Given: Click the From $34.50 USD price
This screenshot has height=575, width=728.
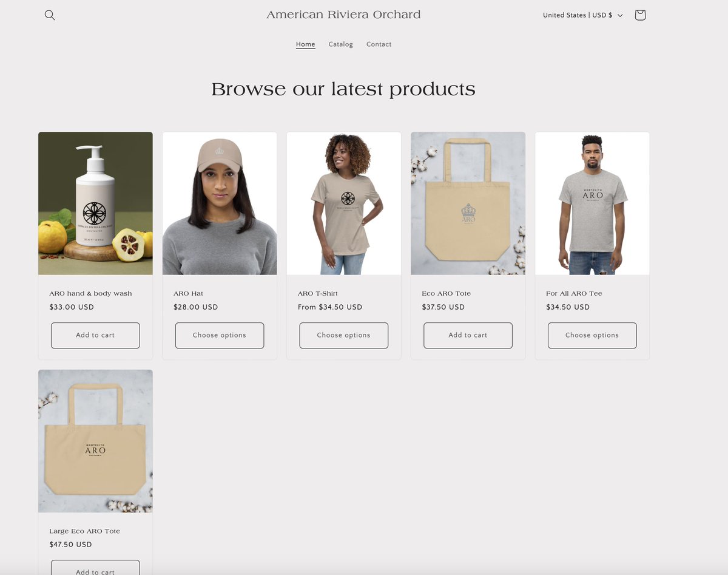Looking at the screenshot, I should (330, 307).
